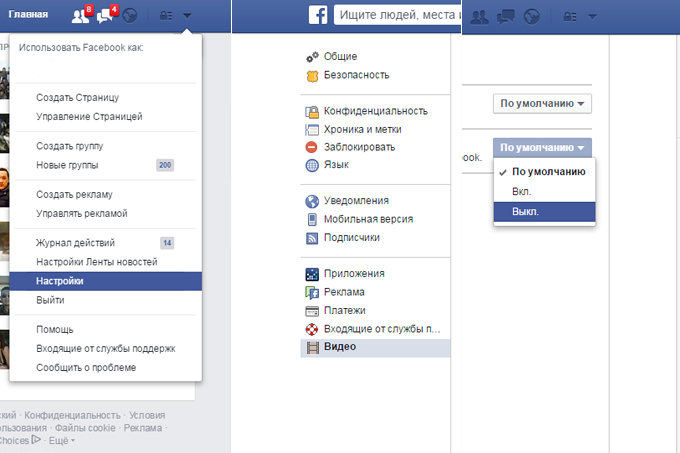Expand Ещё footer dropdown
The image size is (680, 453).
point(62,441)
